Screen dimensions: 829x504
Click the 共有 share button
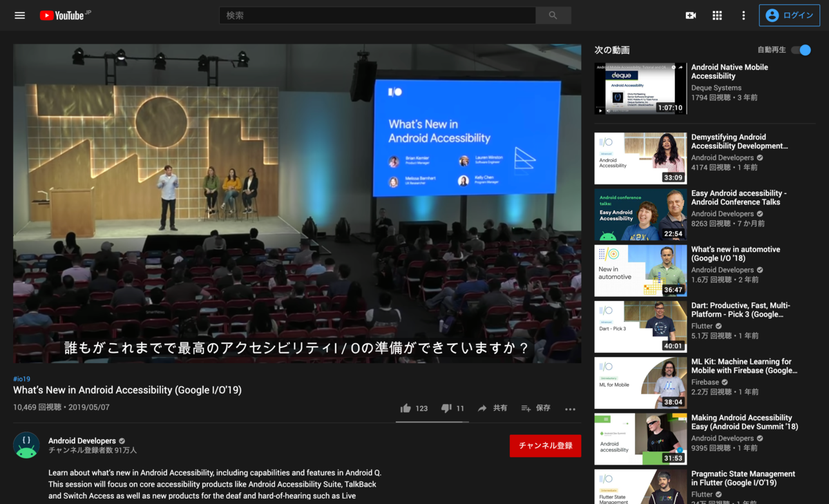[x=493, y=408]
